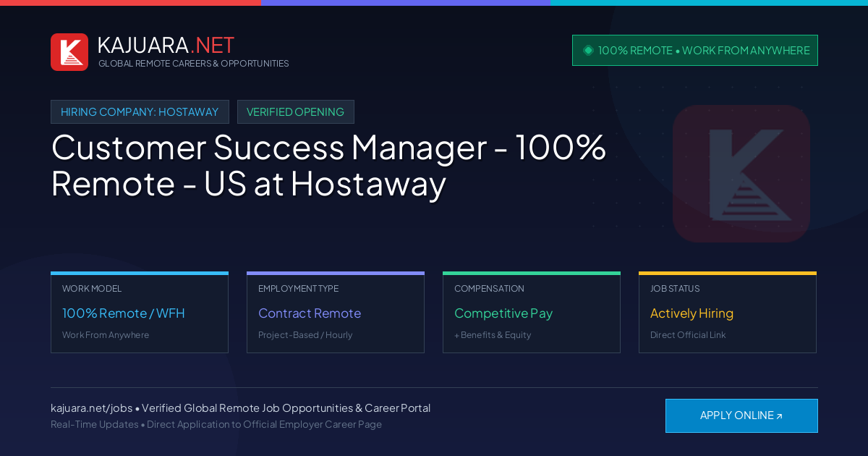868x456 pixels.
Task: Click 'Work From Anywhere' card subtitle
Action: point(106,335)
